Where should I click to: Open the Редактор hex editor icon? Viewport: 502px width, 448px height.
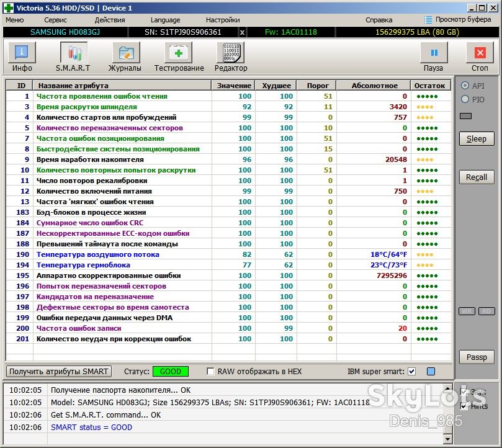click(x=231, y=53)
